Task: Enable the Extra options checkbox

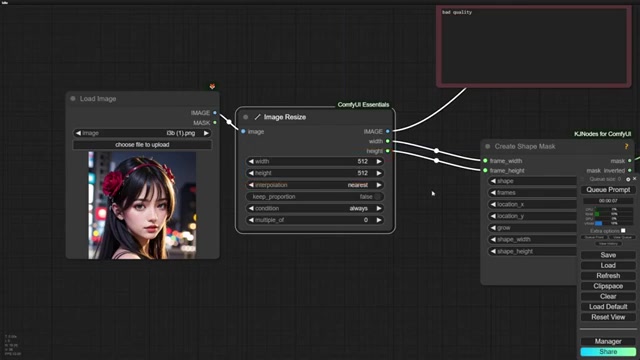Action: [623, 231]
